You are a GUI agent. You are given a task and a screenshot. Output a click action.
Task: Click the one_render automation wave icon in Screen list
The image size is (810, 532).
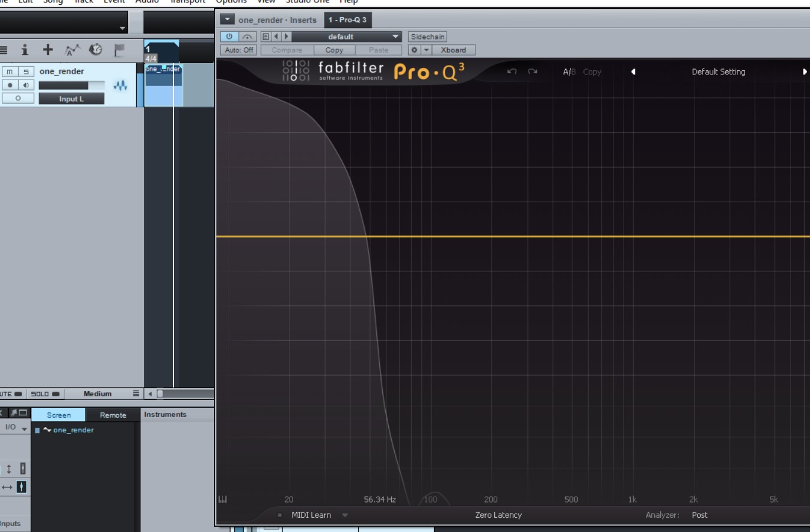point(47,430)
